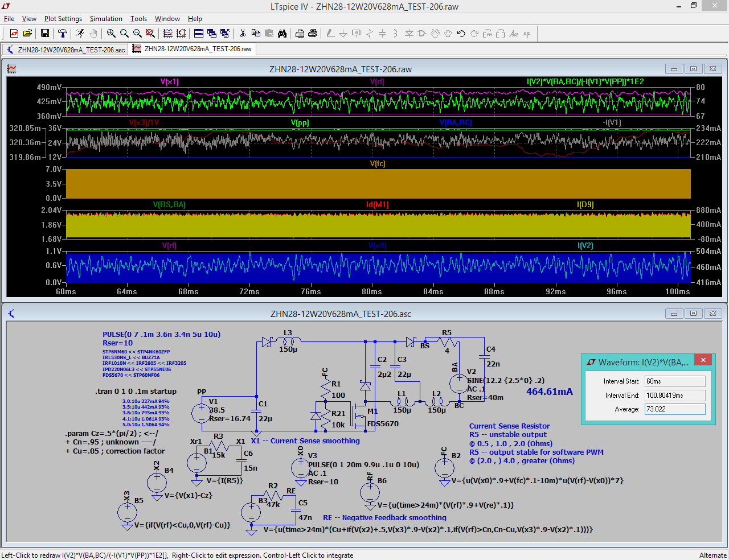Click the -I(V1) trace label
This screenshot has height=560, width=729.
612,123
